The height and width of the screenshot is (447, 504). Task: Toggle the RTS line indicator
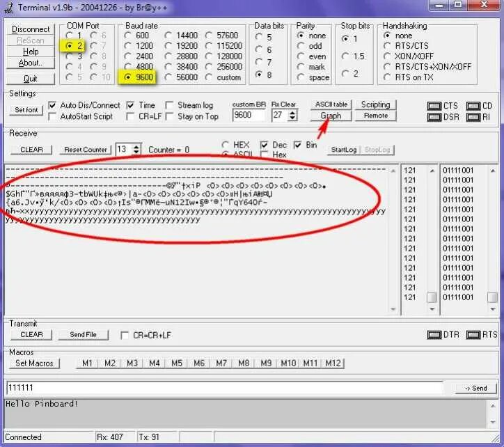point(473,335)
